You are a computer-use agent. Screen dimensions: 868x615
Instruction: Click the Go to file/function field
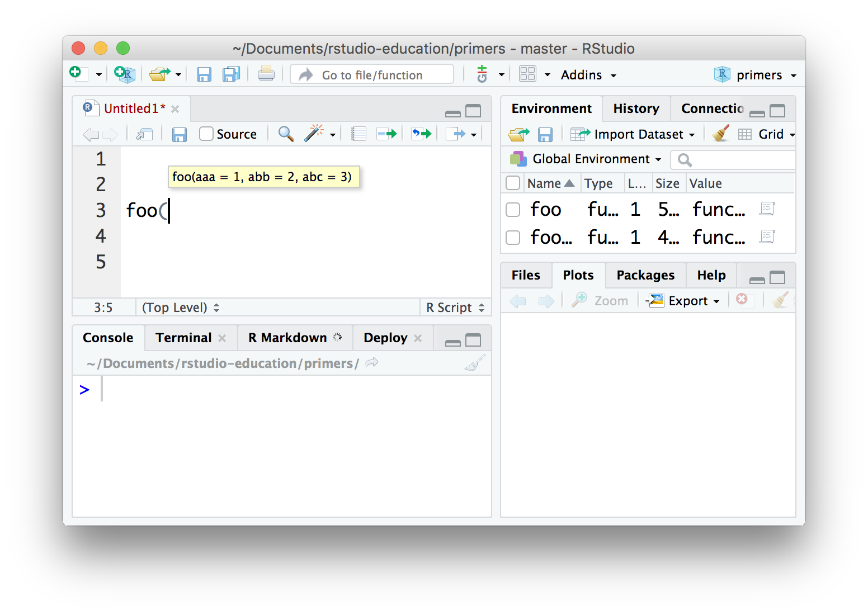tap(372, 75)
